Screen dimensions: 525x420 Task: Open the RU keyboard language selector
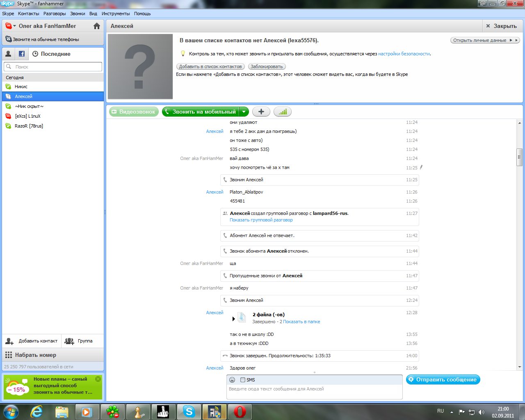click(x=441, y=411)
